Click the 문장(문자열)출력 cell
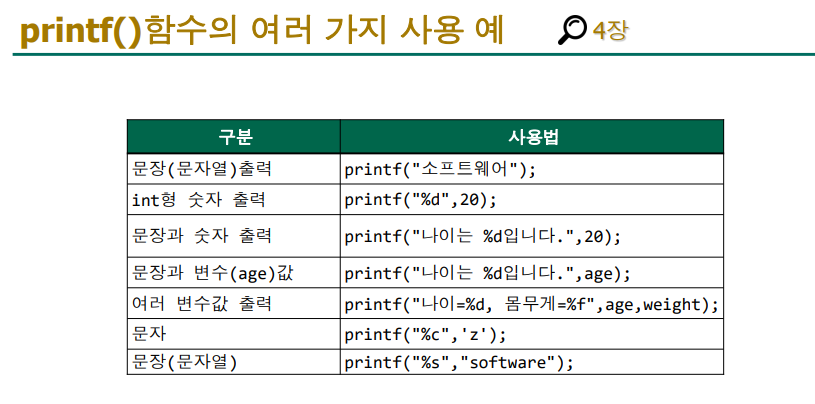The height and width of the screenshot is (404, 815). coord(234,169)
